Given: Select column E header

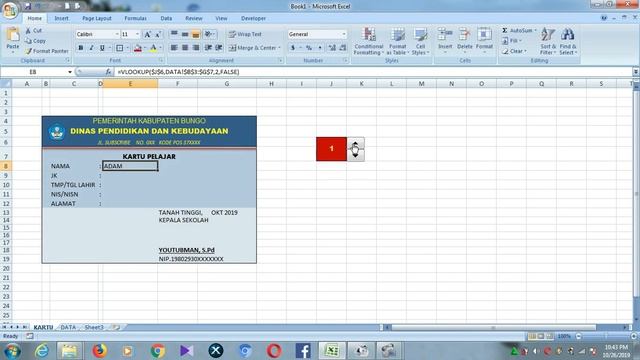Looking at the screenshot, I should [x=130, y=84].
